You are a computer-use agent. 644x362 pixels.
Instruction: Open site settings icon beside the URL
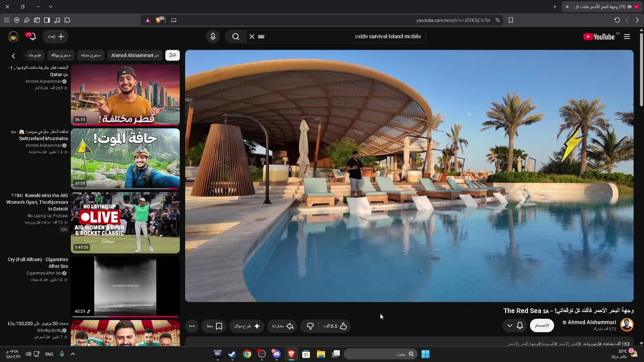(x=498, y=20)
